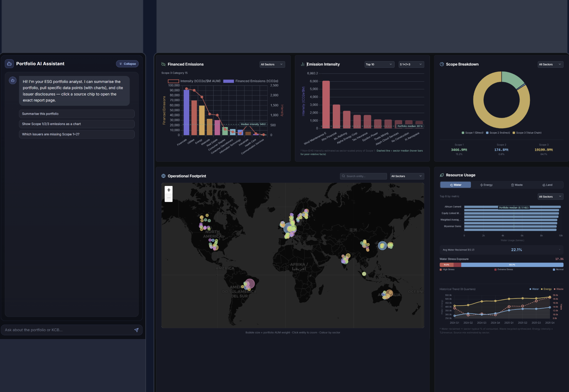Focus the Ask about the portfolio input
The height and width of the screenshot is (392, 569).
tap(68, 330)
